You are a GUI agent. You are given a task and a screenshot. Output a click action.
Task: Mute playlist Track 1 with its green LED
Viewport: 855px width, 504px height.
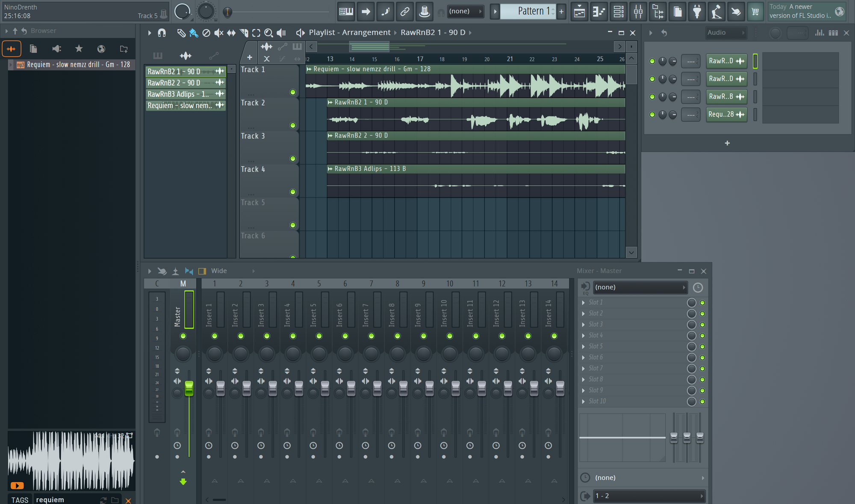(x=293, y=92)
